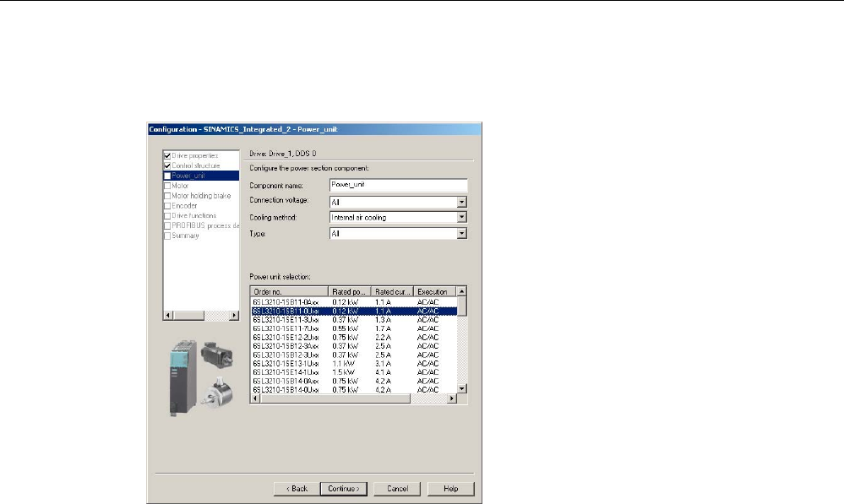Open Help for this dialog
844x504 pixels.
[x=450, y=489]
